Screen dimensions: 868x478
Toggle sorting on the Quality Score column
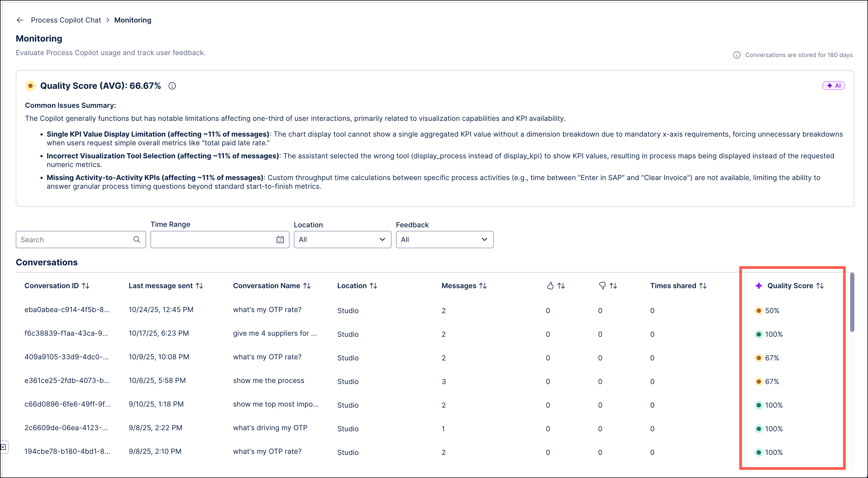coord(820,285)
